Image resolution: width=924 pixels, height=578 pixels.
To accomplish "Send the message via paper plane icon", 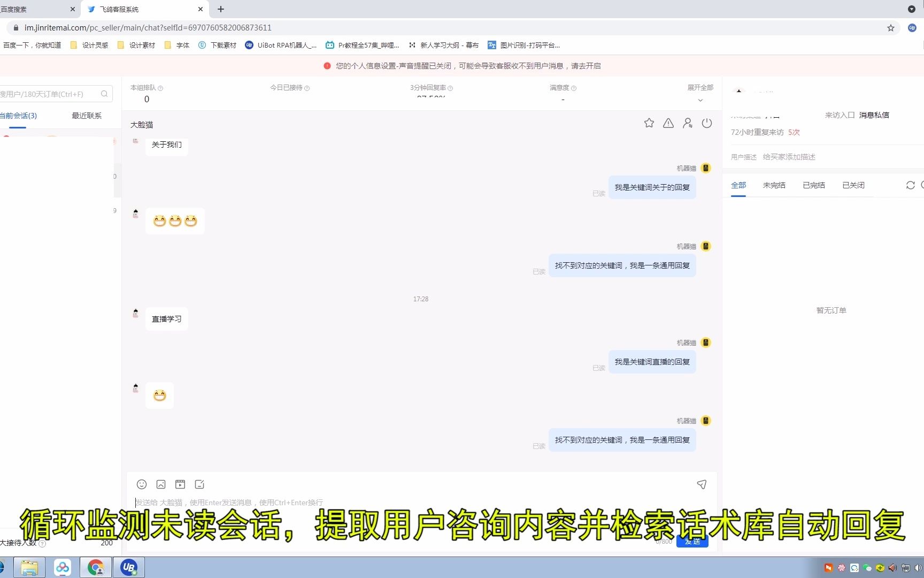I will 702,484.
